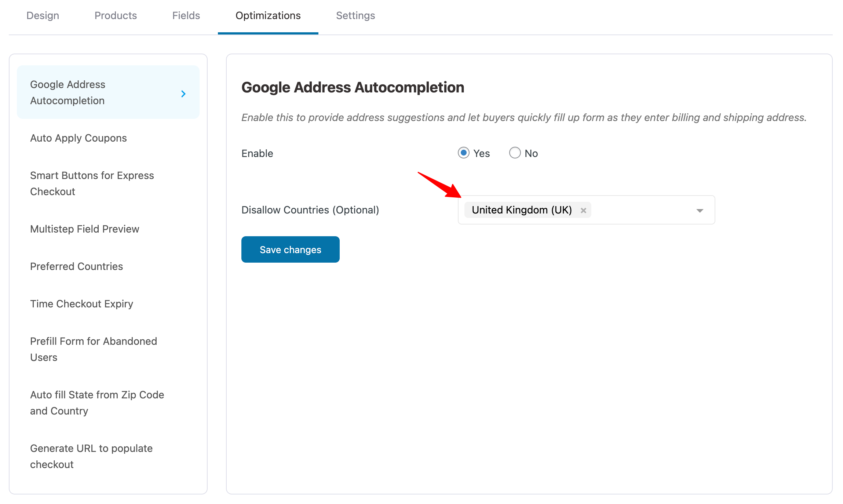Open Smart Buttons for Express Checkout
Screen dimensions: 843x504
(x=92, y=183)
